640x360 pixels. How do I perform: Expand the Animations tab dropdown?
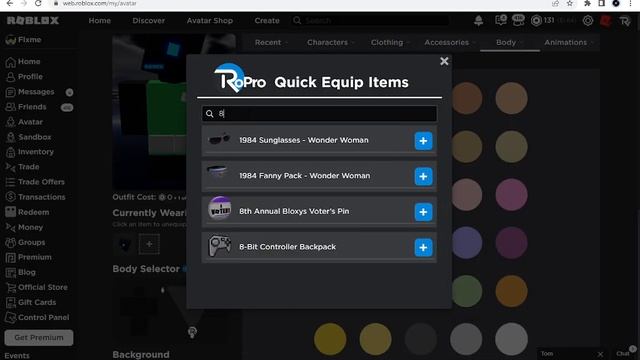[x=569, y=42]
